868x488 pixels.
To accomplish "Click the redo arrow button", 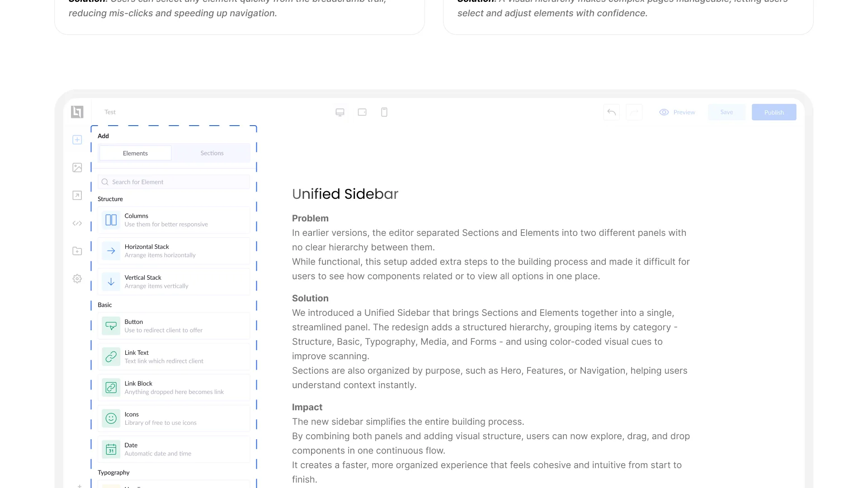I will tap(634, 112).
